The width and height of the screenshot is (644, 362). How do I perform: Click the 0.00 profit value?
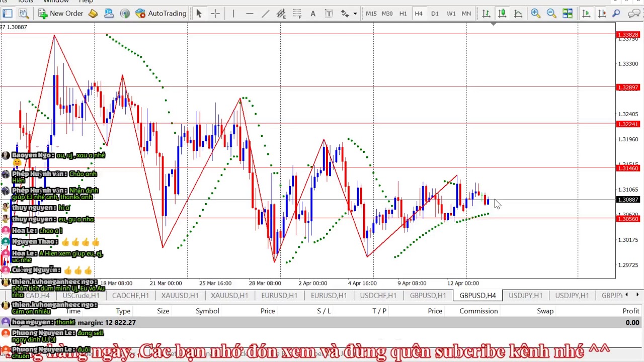632,322
